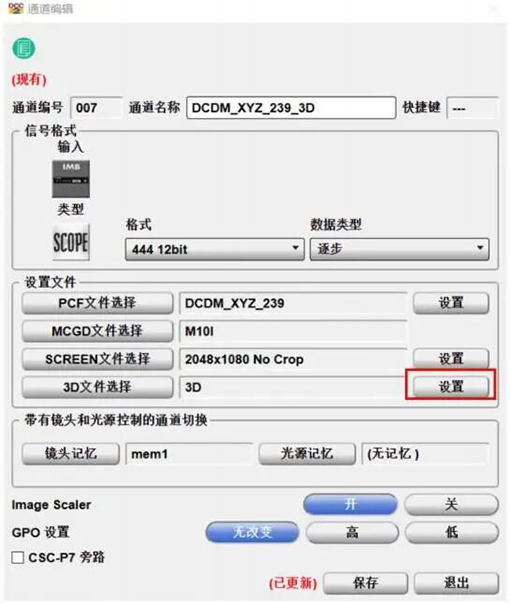Click the green document icon at top
This screenshot has height=604, width=510.
tap(23, 48)
